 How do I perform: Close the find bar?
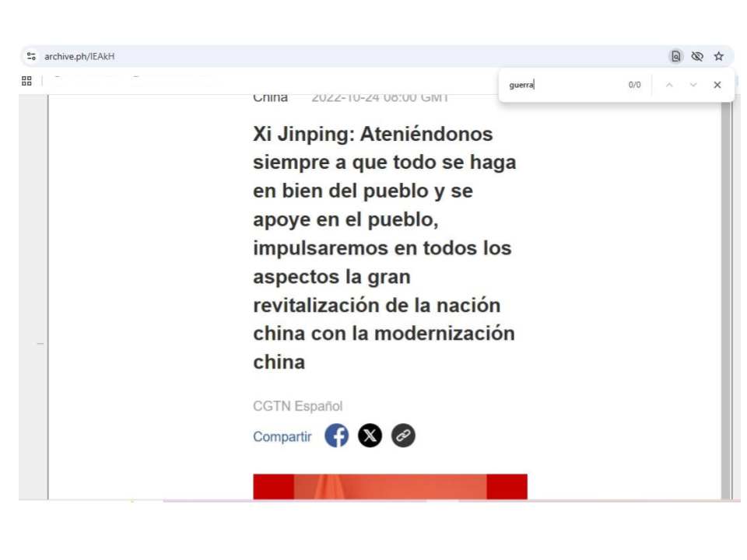717,85
